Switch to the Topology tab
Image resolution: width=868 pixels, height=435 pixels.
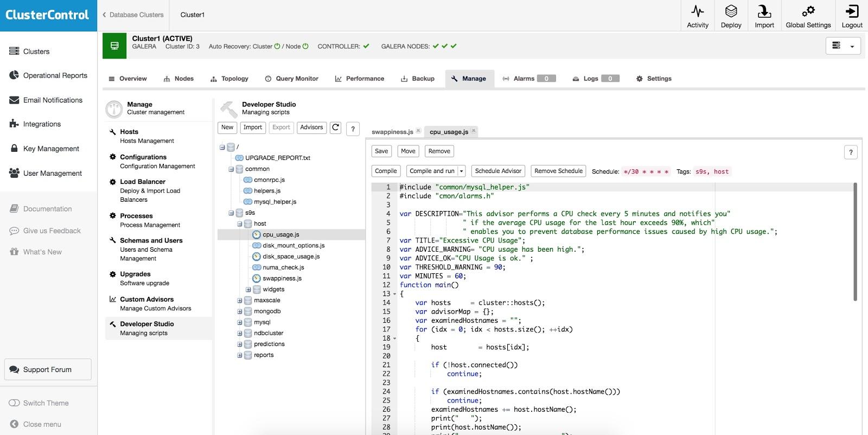(229, 79)
